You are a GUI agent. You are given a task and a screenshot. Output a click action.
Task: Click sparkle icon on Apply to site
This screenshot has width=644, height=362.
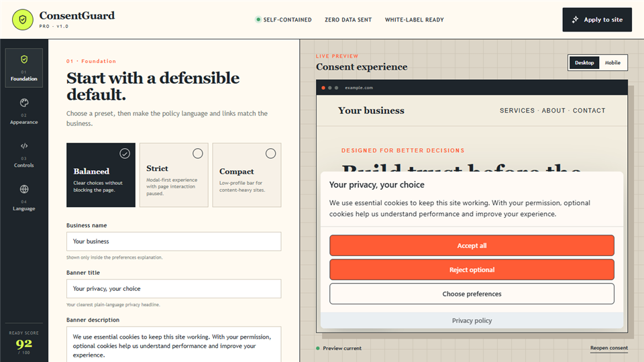tap(575, 19)
